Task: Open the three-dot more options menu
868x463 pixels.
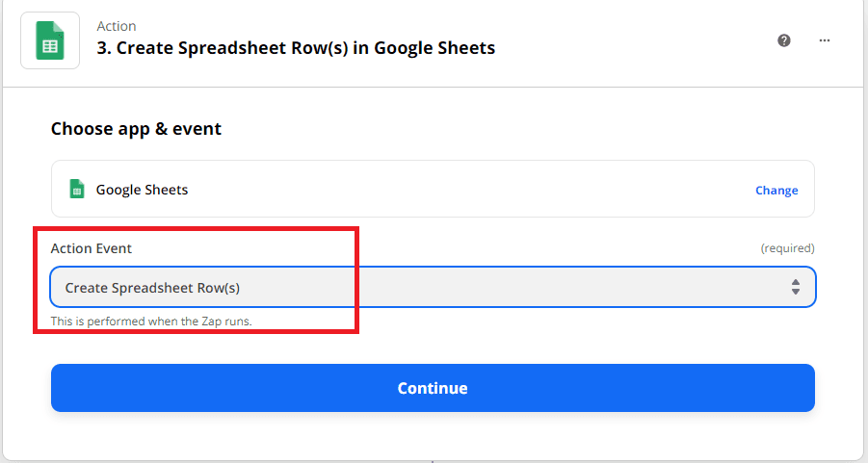Action: click(x=825, y=40)
